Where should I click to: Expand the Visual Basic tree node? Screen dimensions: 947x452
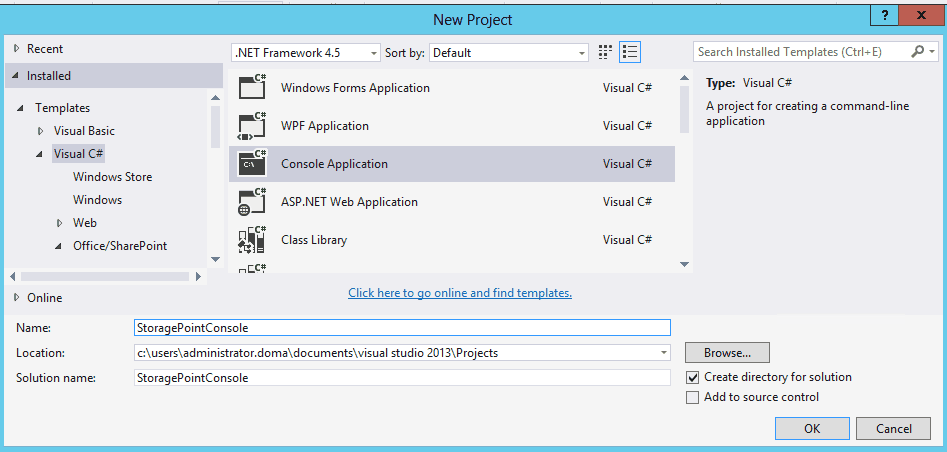(41, 131)
